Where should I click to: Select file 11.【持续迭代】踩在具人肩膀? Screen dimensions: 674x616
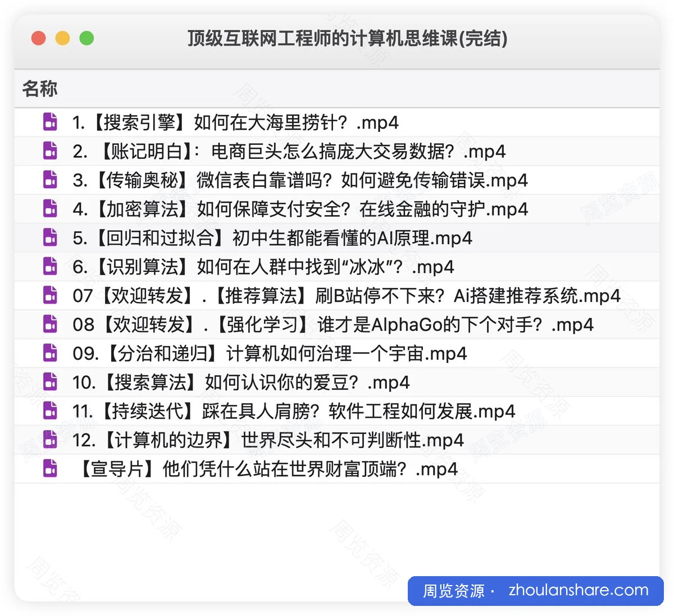(x=337, y=410)
